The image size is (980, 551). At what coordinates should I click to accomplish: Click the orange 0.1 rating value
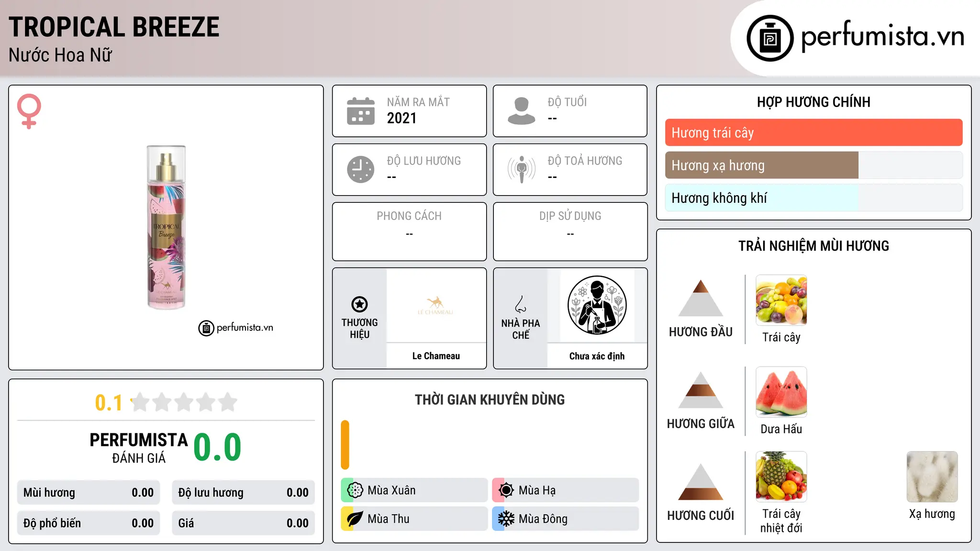click(x=109, y=403)
